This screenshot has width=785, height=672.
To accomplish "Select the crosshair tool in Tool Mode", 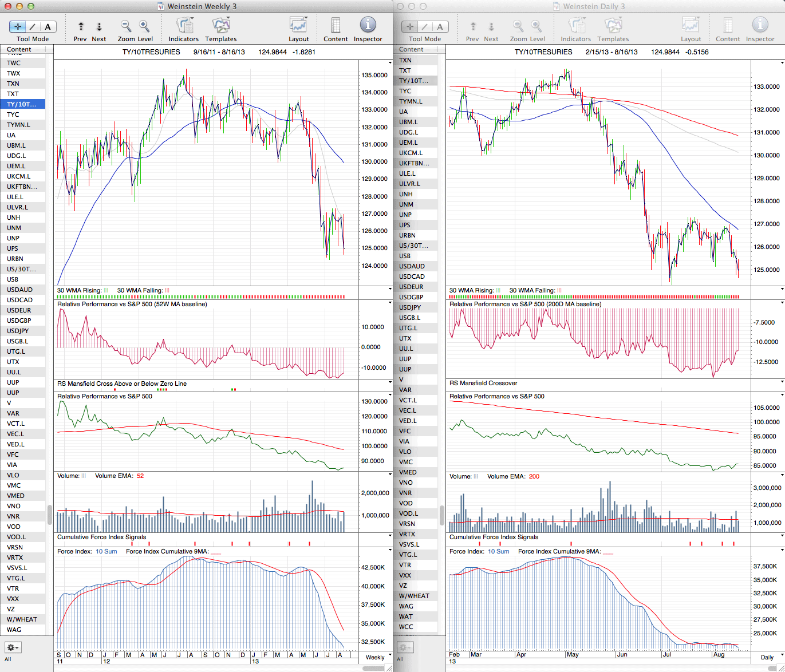I will pyautogui.click(x=18, y=26).
